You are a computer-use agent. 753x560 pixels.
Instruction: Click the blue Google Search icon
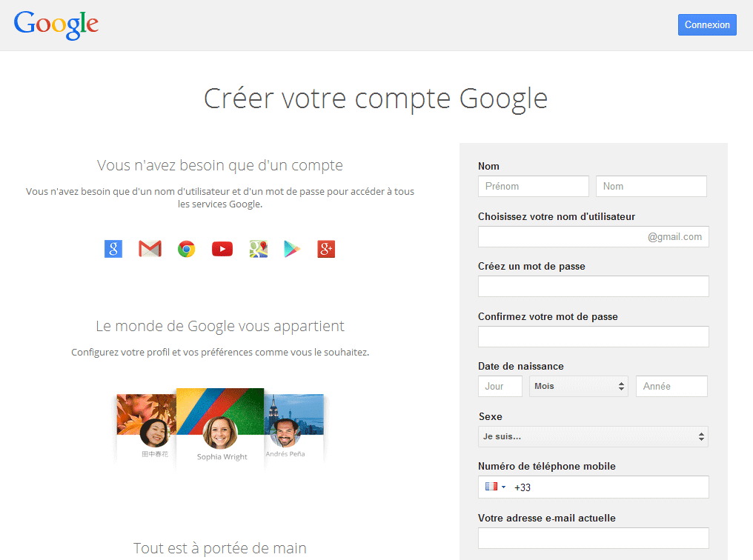(x=113, y=249)
